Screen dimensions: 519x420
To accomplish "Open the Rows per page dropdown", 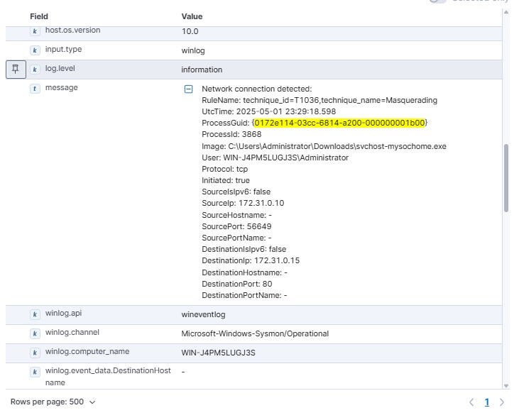I will [53, 402].
